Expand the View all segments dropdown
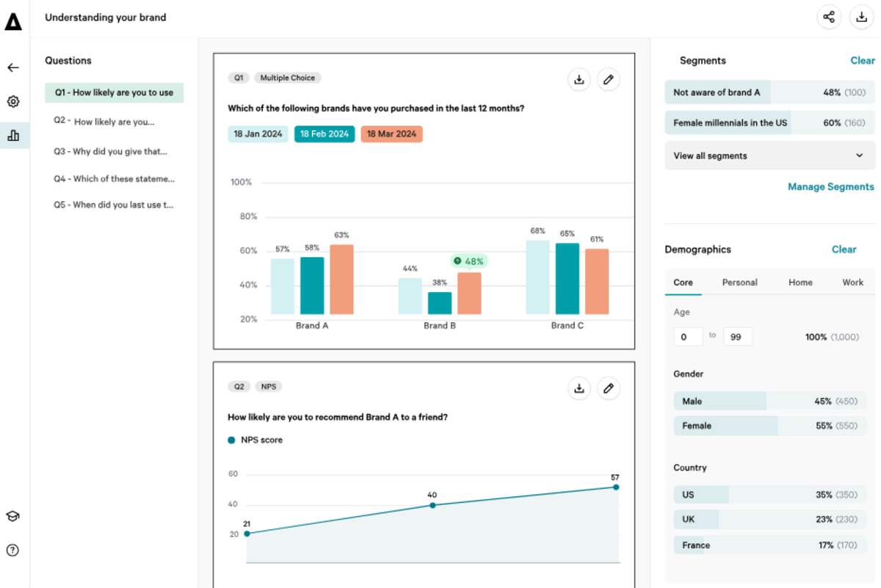The height and width of the screenshot is (588, 881). pyautogui.click(x=769, y=155)
